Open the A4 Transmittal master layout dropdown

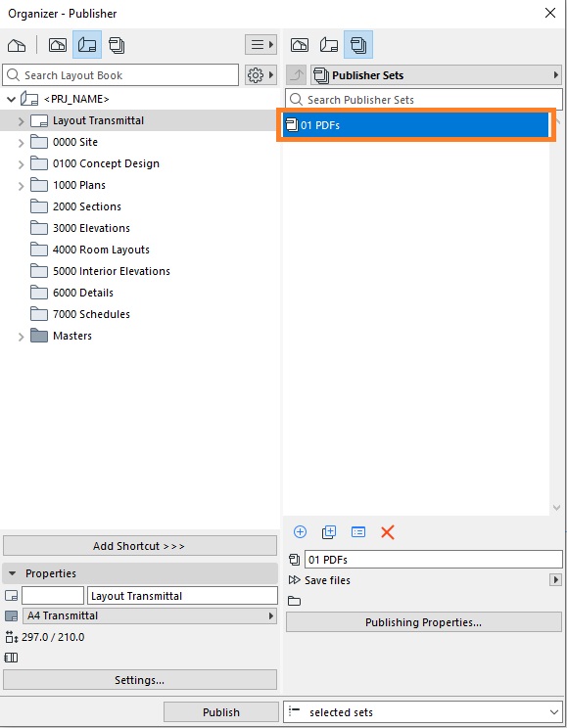[x=150, y=615]
